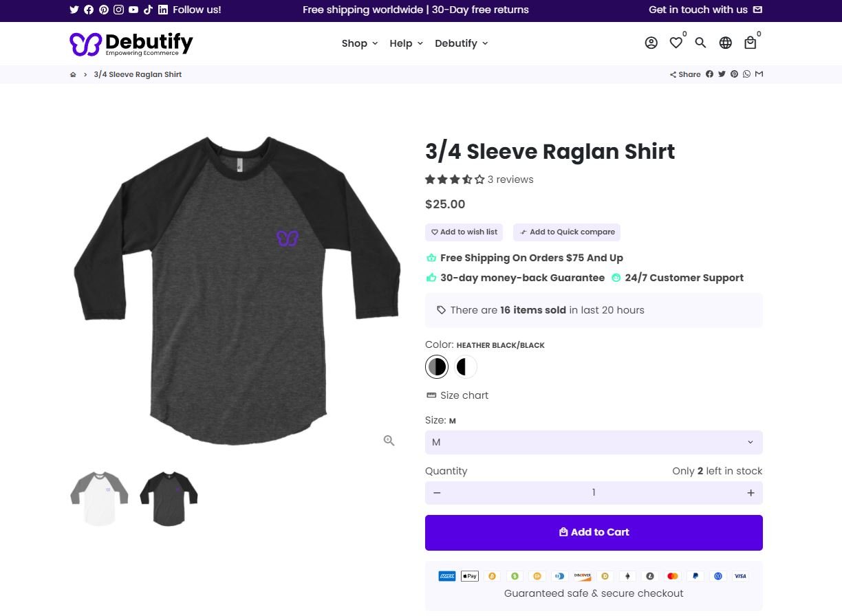Image resolution: width=842 pixels, height=616 pixels.
Task: Select the gray raglan shirt thumbnail
Action: coord(99,498)
